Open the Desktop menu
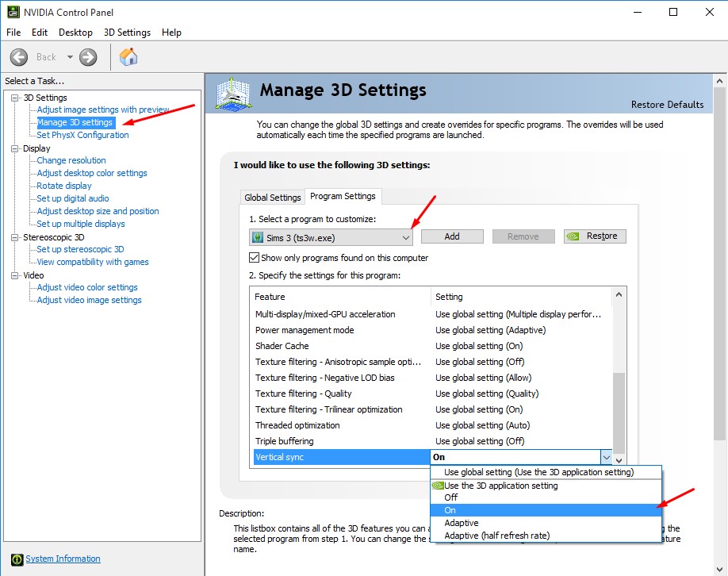728x576 pixels. point(75,33)
